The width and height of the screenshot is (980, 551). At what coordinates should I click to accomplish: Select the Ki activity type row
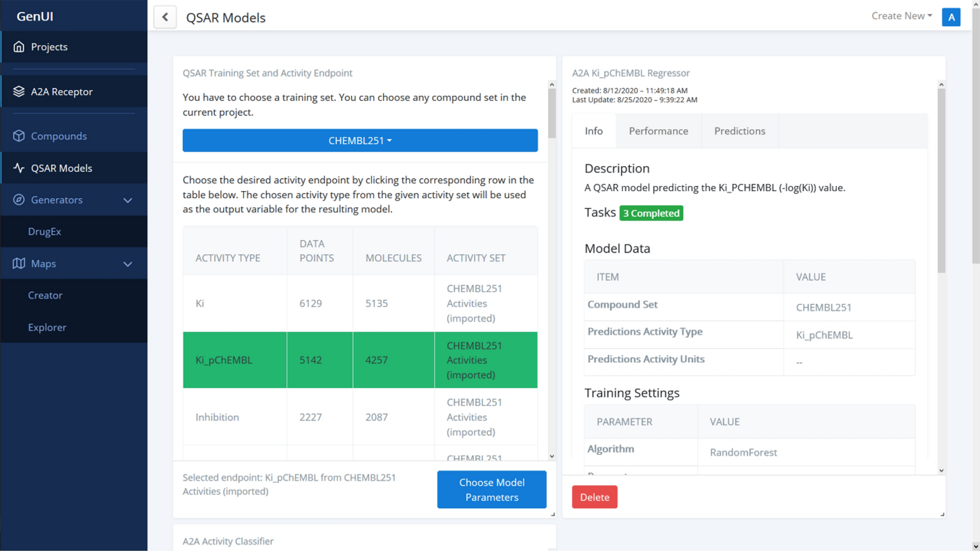(360, 303)
